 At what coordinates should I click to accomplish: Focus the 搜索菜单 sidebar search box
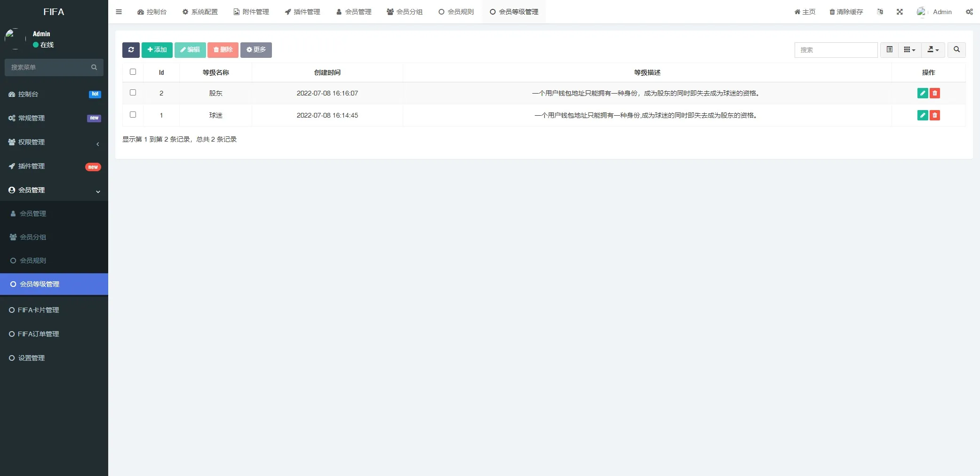(x=47, y=67)
